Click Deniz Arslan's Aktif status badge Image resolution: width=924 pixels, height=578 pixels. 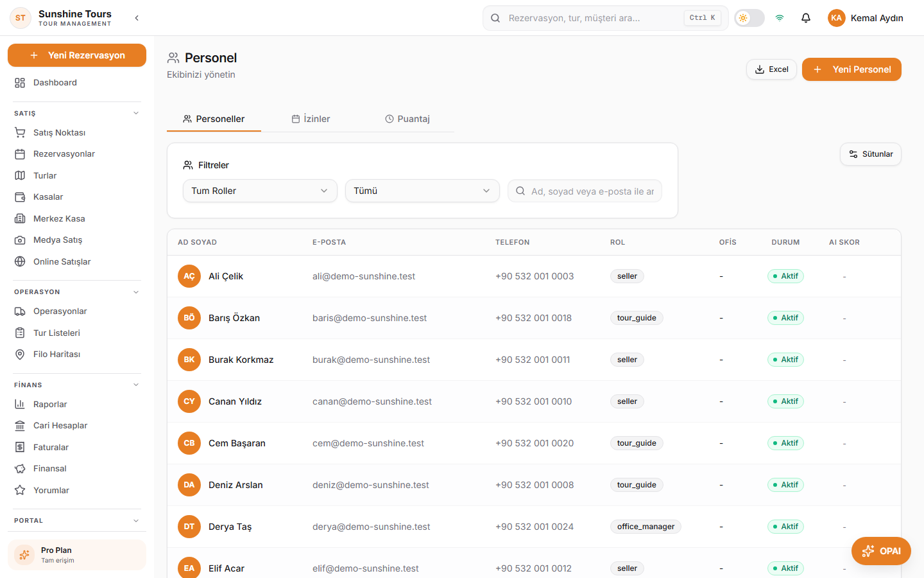pyautogui.click(x=785, y=485)
